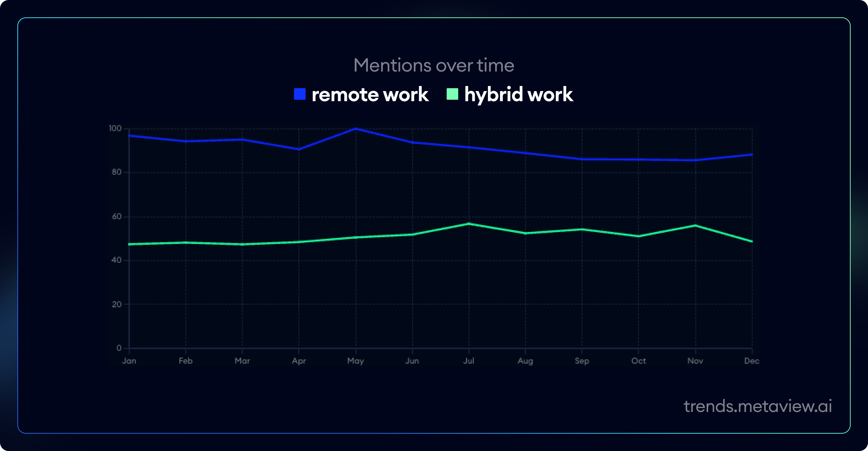Viewport: 868px width, 451px height.
Task: Click the Nov point on hybrid work line
Action: click(695, 225)
